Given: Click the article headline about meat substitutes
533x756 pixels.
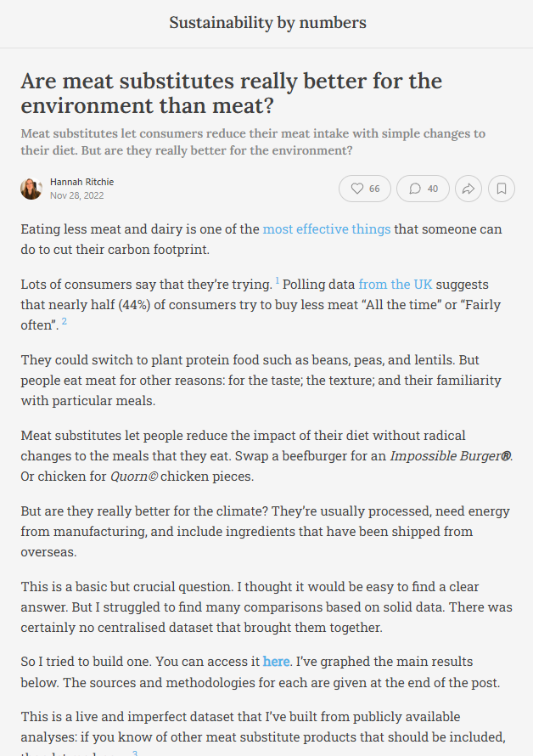Looking at the screenshot, I should 232,93.
